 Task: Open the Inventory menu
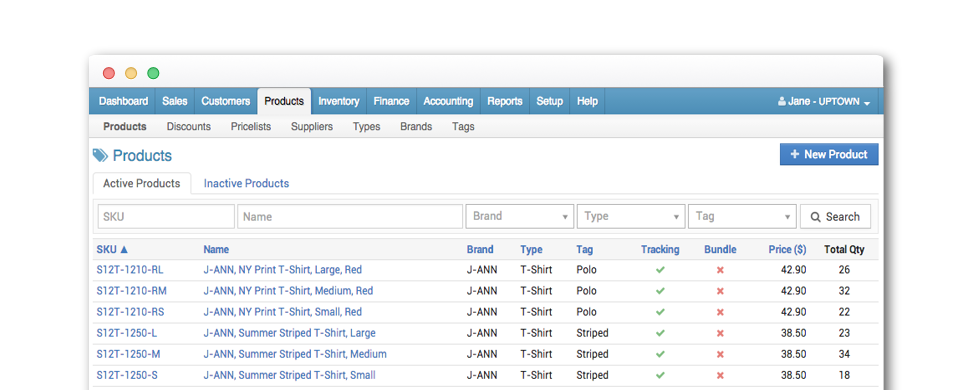point(339,101)
